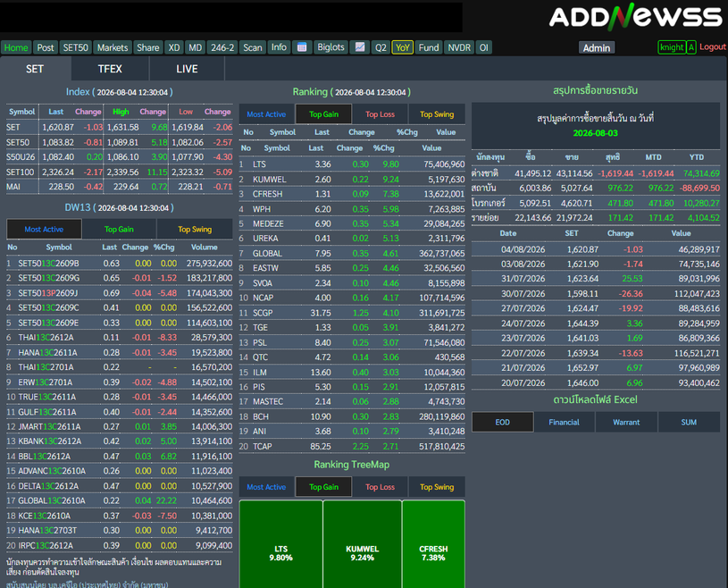
Task: Open the calendar icon in navigation bar
Action: coord(302,47)
